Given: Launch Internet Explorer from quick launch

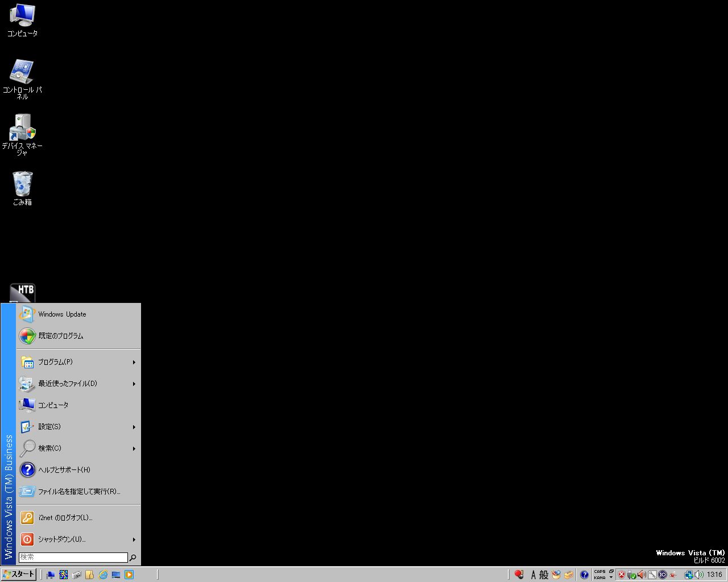Looking at the screenshot, I should pyautogui.click(x=103, y=575).
